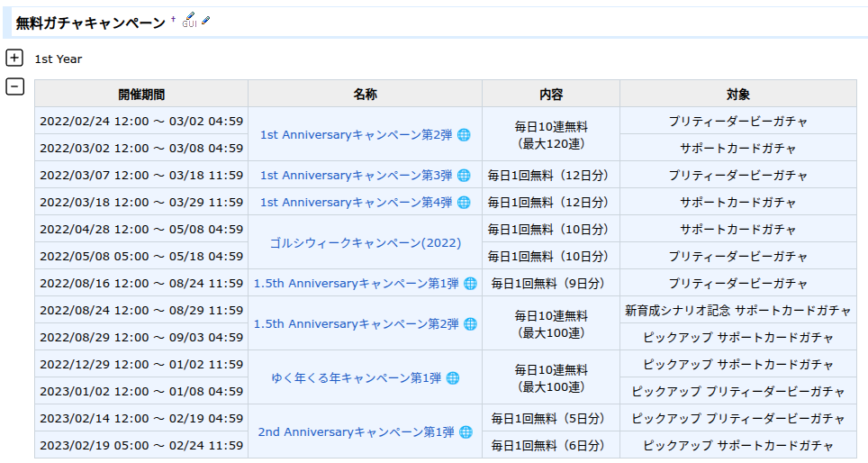Expand the 1st Year section with plus box
This screenshot has height=463, width=868.
point(14,58)
